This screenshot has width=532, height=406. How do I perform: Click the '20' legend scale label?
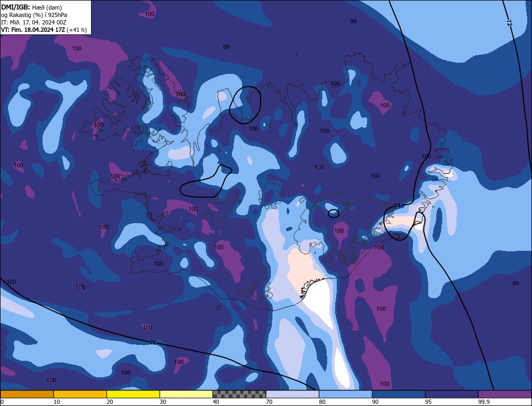click(110, 402)
